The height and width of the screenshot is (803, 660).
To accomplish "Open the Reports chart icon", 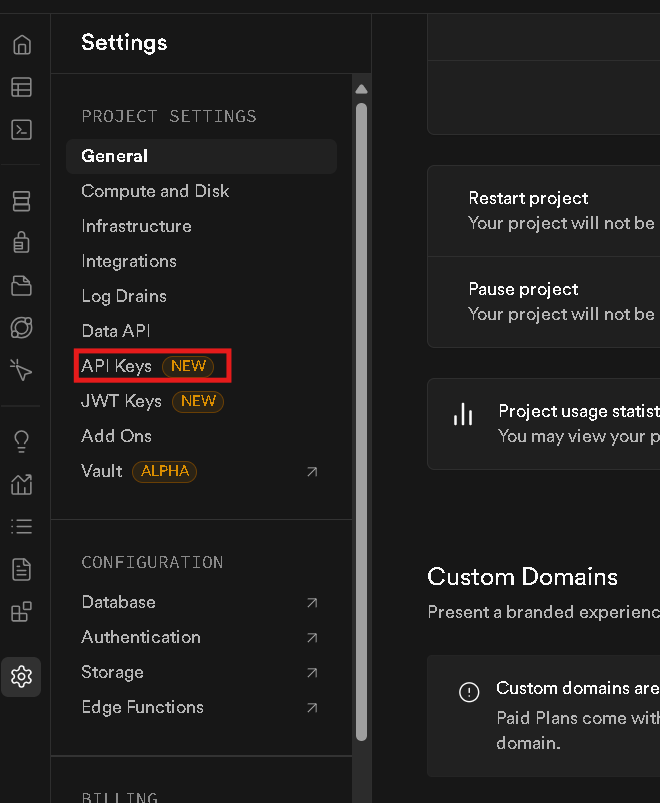I will click(21, 484).
